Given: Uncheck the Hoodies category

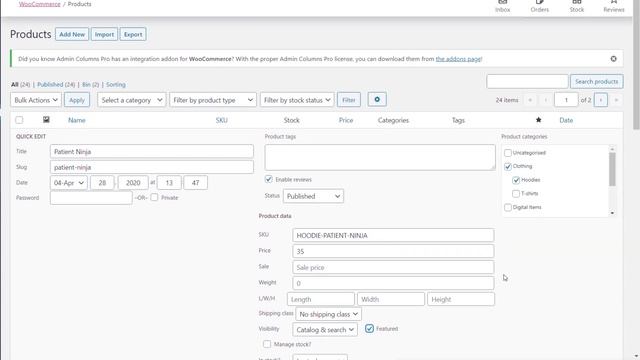Looking at the screenshot, I should [x=516, y=180].
